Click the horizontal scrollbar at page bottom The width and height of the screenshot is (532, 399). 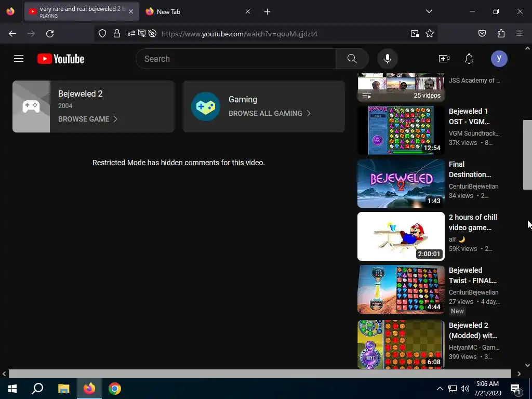click(x=260, y=374)
